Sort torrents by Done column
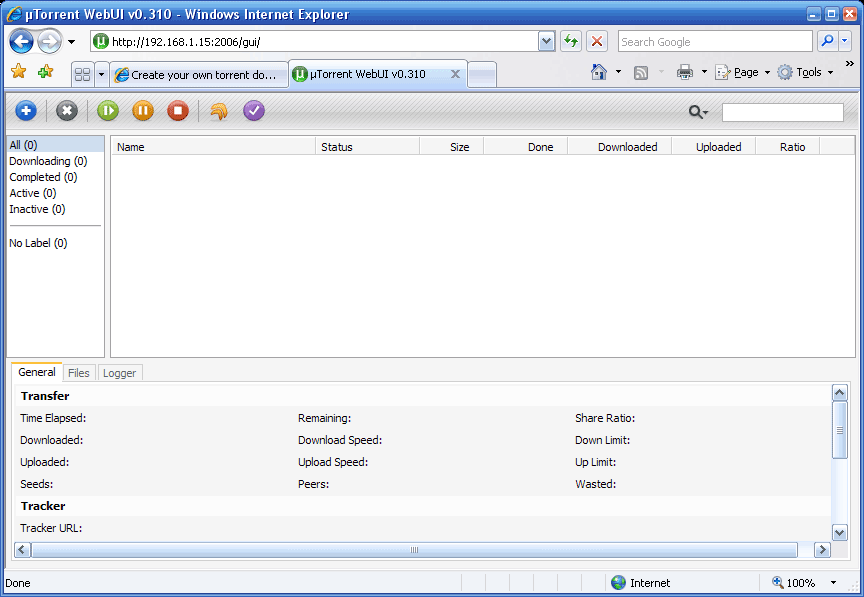The height and width of the screenshot is (597, 864). pyautogui.click(x=526, y=147)
